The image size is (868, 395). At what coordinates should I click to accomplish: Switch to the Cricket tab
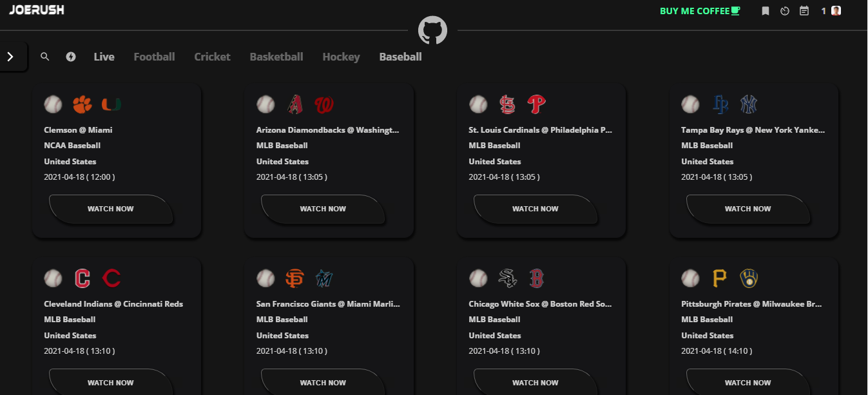tap(212, 57)
